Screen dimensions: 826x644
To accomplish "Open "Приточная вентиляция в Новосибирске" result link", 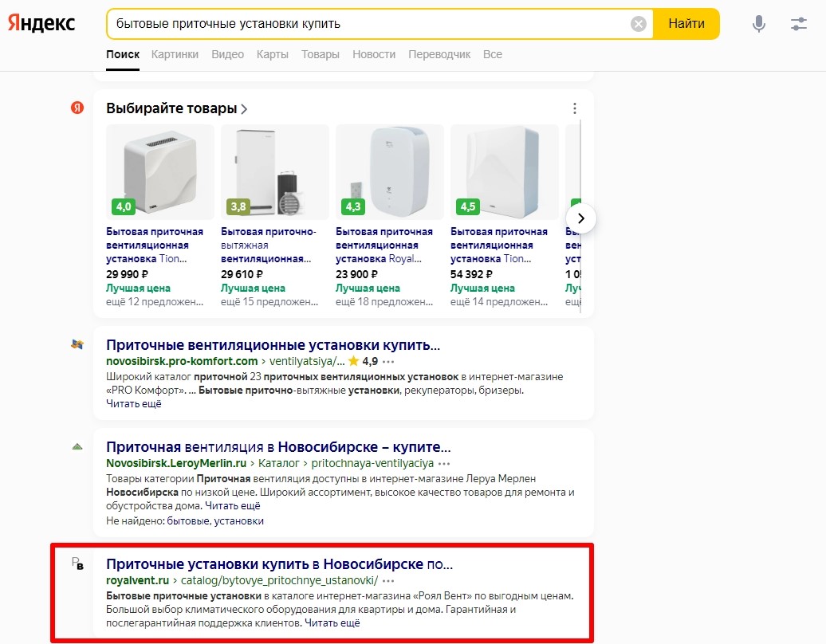I will tap(278, 447).
